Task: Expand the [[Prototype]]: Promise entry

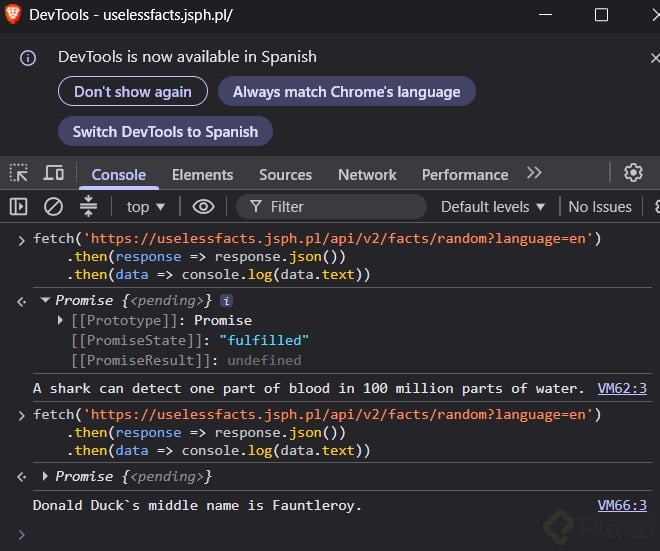Action: coord(61,320)
